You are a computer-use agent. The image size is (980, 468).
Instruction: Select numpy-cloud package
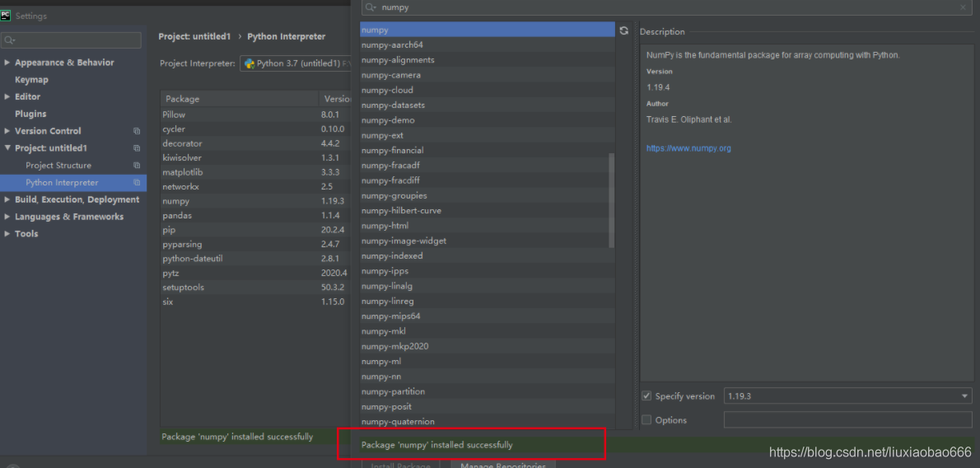click(x=487, y=90)
